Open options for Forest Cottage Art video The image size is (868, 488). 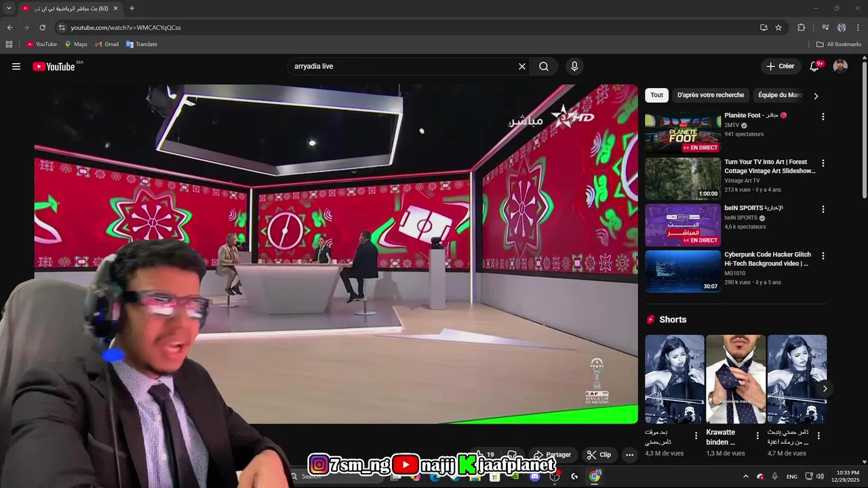pos(823,163)
